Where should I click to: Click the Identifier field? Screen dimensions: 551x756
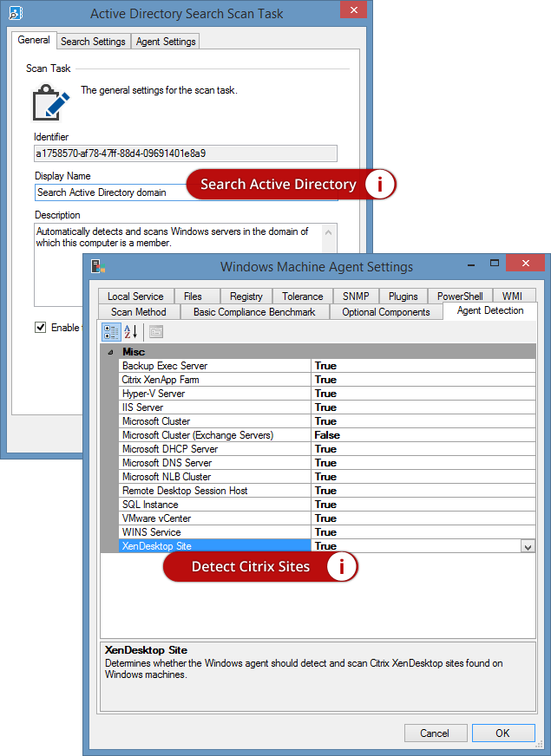(186, 153)
